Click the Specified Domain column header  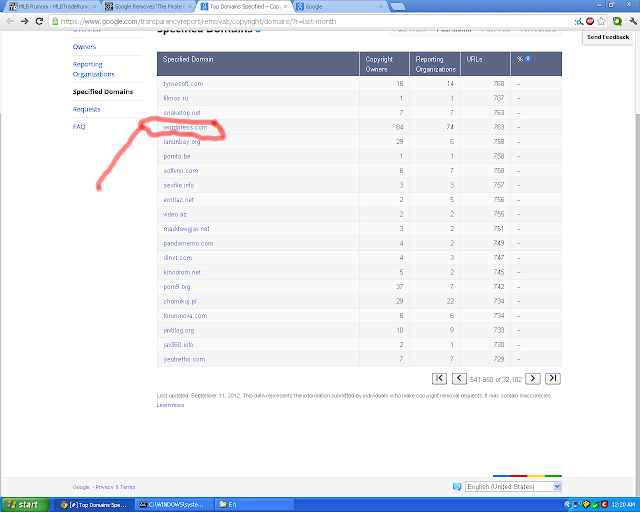258,64
